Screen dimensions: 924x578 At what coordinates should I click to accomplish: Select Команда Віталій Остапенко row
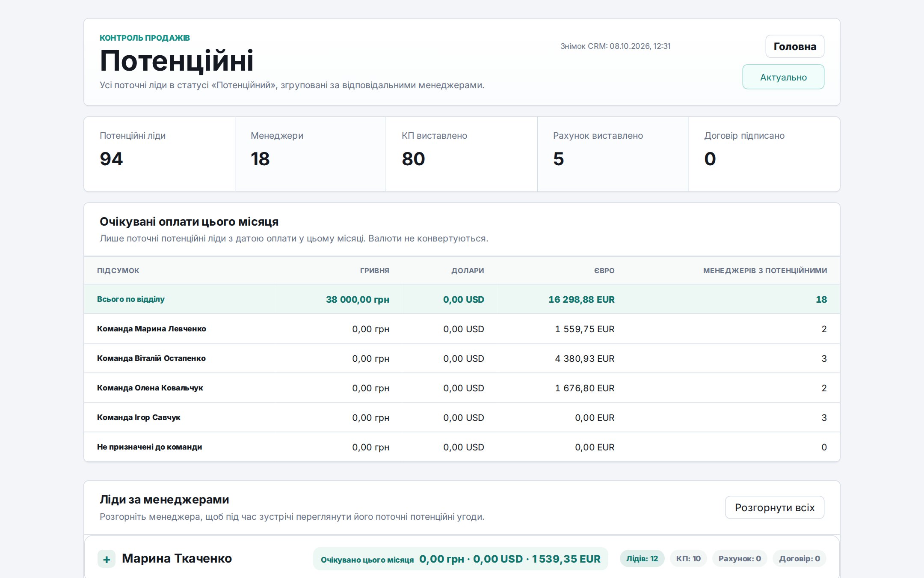[x=462, y=358]
